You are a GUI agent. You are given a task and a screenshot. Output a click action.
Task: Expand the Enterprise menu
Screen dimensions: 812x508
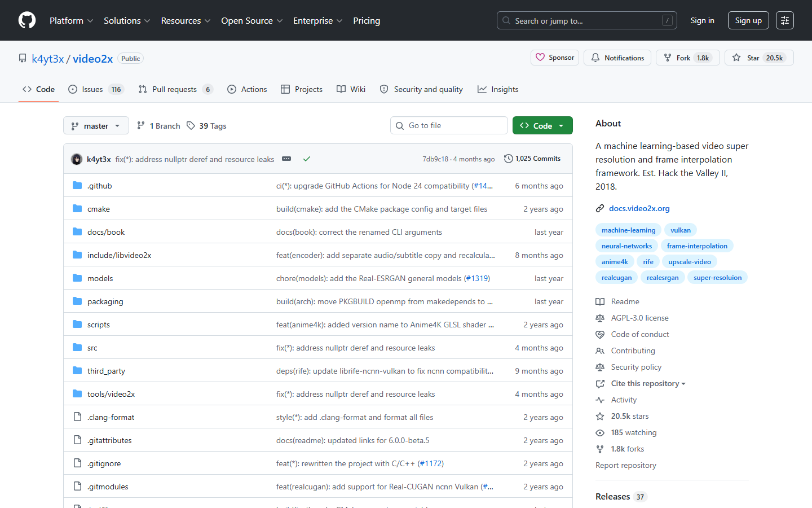[317, 20]
